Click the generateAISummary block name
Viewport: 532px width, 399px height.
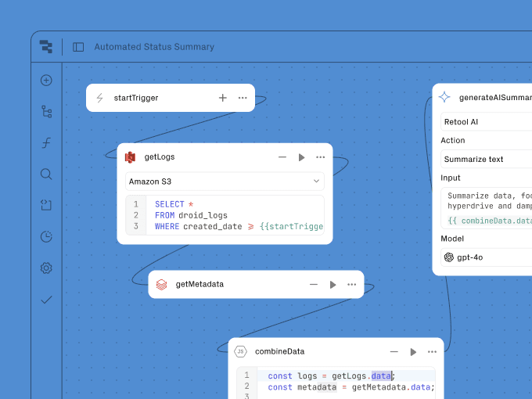[x=495, y=98]
